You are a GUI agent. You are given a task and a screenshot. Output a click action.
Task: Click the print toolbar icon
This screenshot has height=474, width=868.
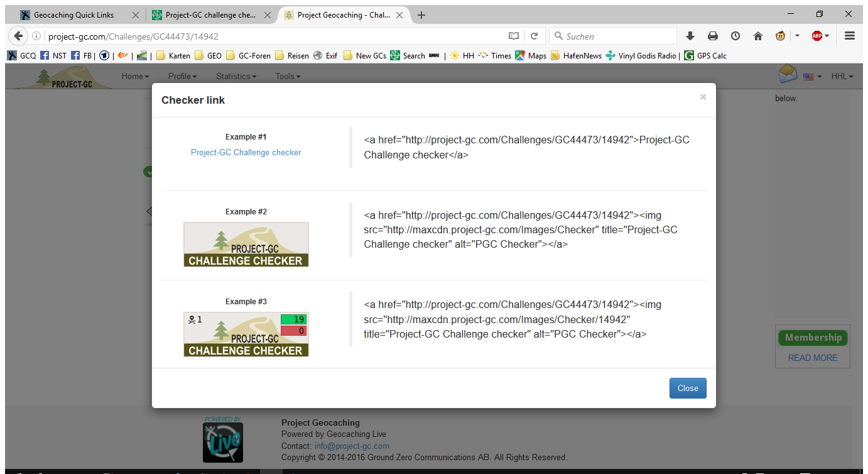pyautogui.click(x=713, y=36)
